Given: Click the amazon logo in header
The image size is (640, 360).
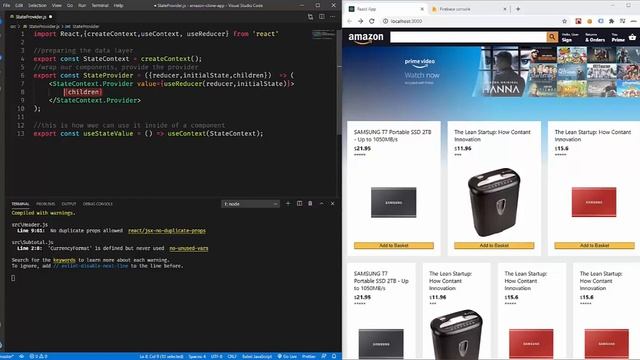Looking at the screenshot, I should [366, 38].
